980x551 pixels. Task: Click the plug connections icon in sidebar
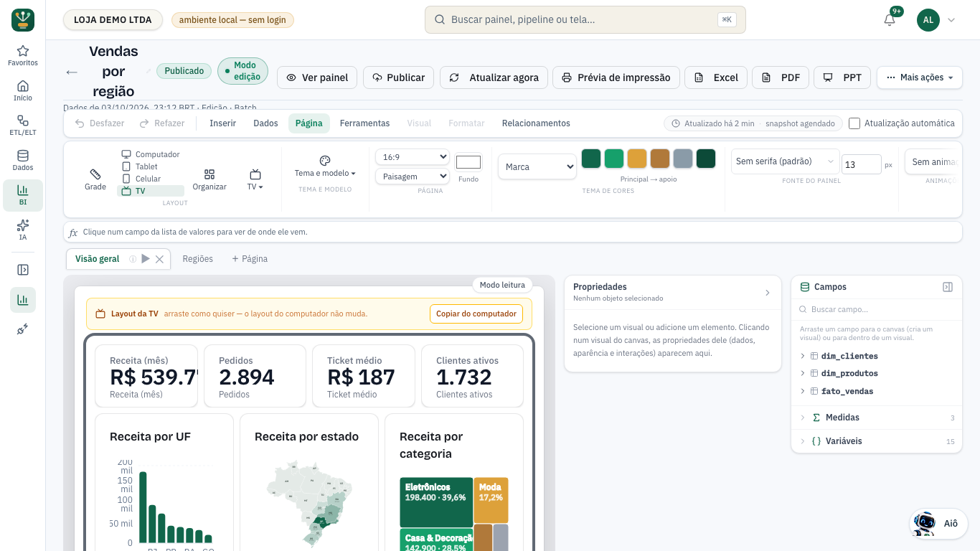[23, 329]
